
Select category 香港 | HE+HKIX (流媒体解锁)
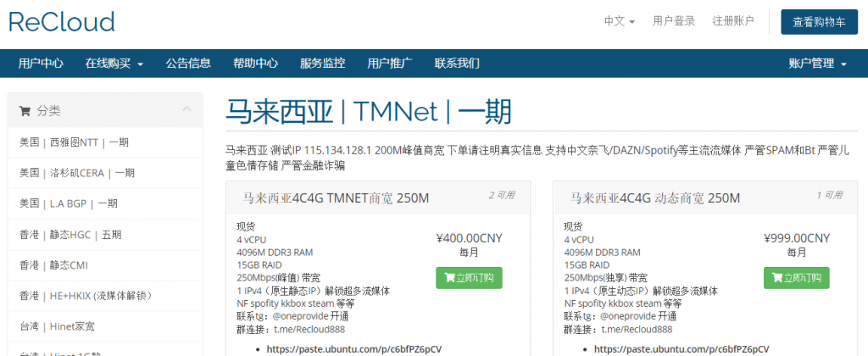pos(105,296)
